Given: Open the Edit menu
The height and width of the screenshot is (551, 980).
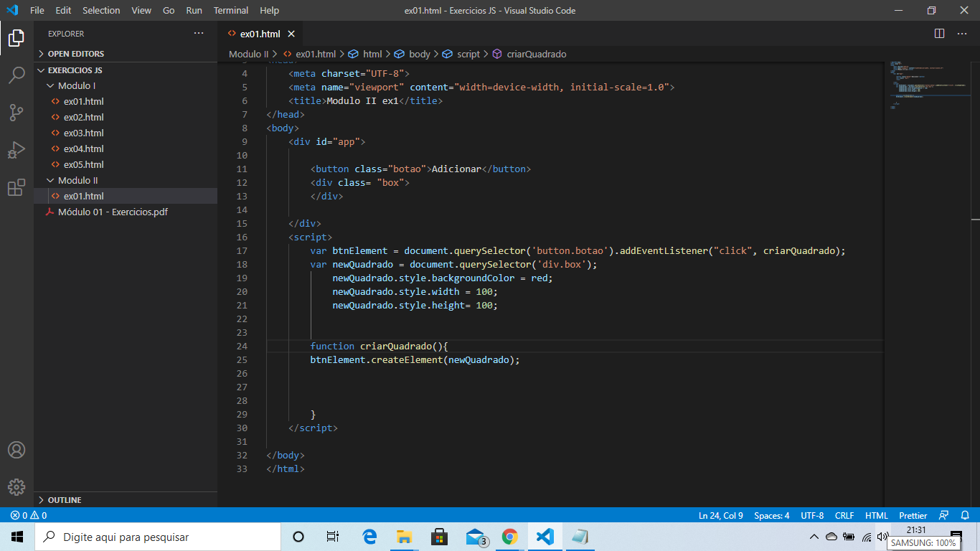Looking at the screenshot, I should point(63,10).
